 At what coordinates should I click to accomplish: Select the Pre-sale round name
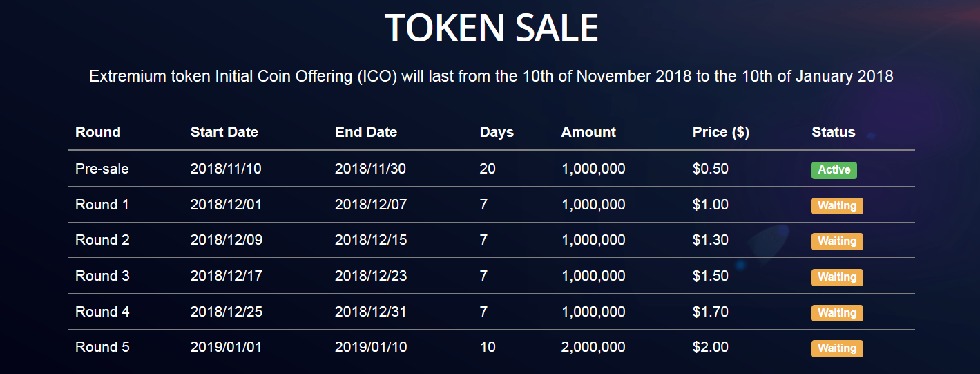(x=102, y=169)
